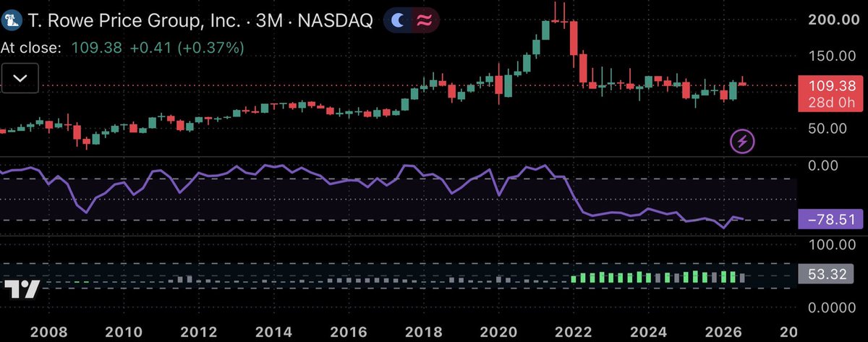Image resolution: width=868 pixels, height=342 pixels.
Task: Toggle the moon extended-hours session icon
Action: point(398,21)
